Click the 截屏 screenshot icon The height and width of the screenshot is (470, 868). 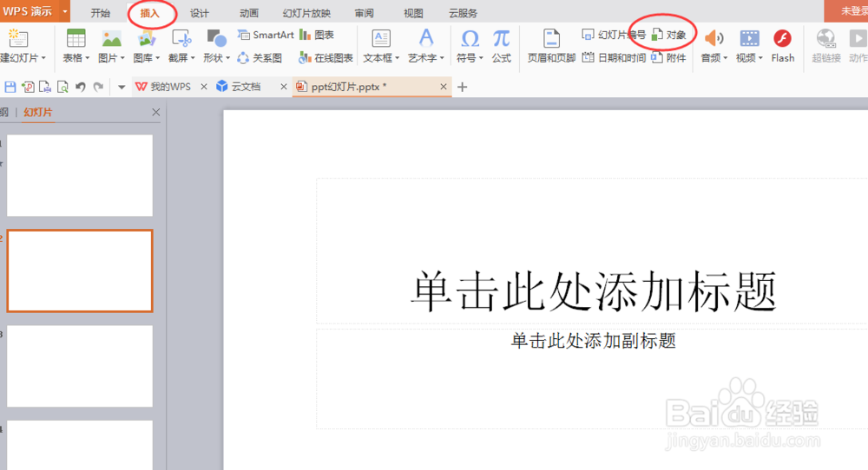click(x=181, y=38)
